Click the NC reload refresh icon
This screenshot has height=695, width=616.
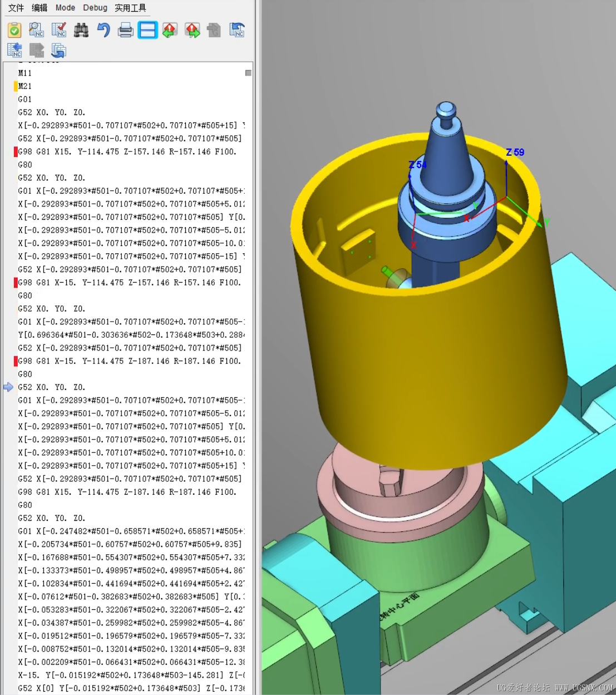(58, 50)
